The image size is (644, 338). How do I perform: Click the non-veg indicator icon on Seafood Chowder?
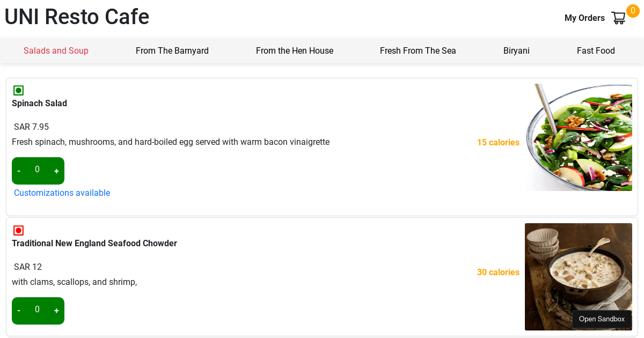19,230
